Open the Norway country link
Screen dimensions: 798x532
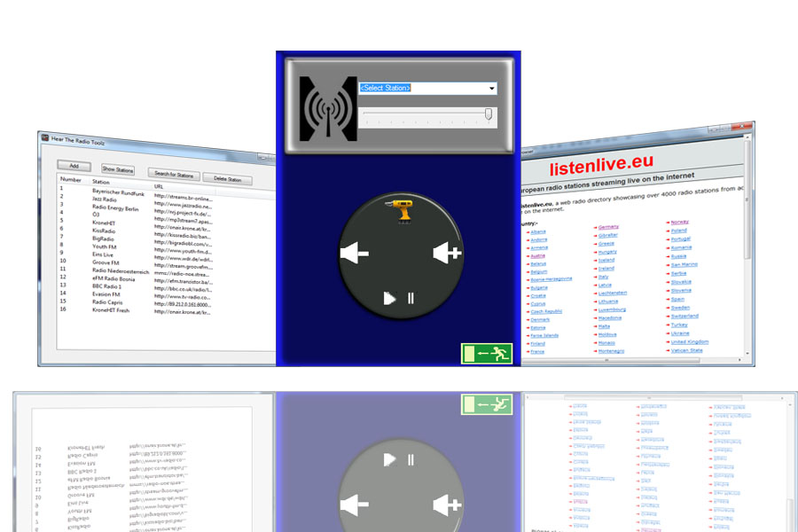pyautogui.click(x=679, y=222)
